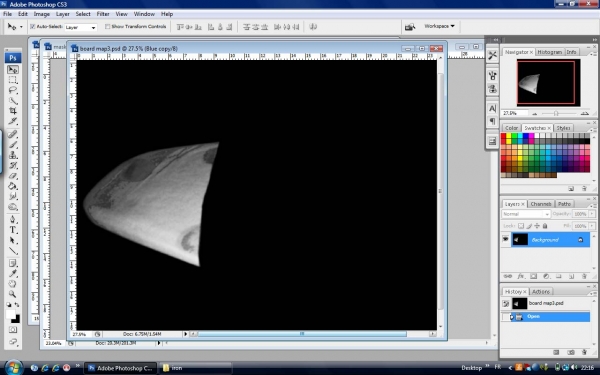This screenshot has width=600, height=375.
Task: Select the Open history state
Action: (x=546, y=316)
